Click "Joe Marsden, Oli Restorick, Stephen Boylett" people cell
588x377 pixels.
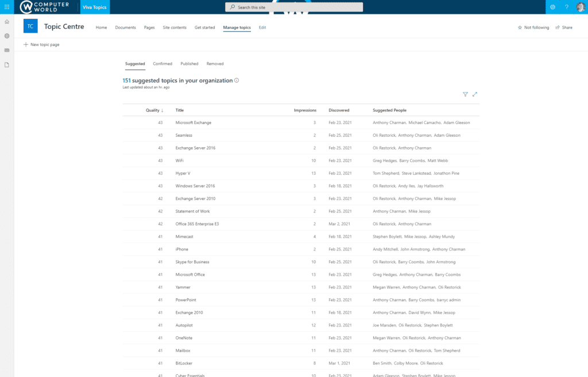pyautogui.click(x=412, y=325)
